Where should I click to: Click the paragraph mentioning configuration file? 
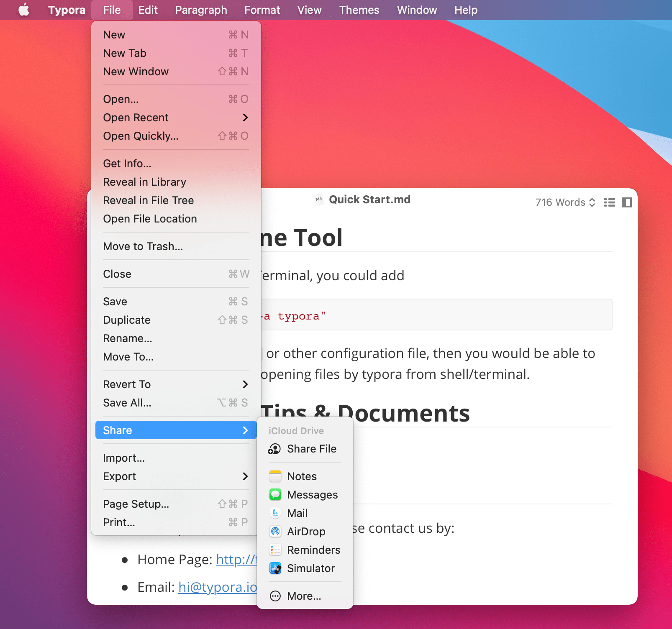428,364
